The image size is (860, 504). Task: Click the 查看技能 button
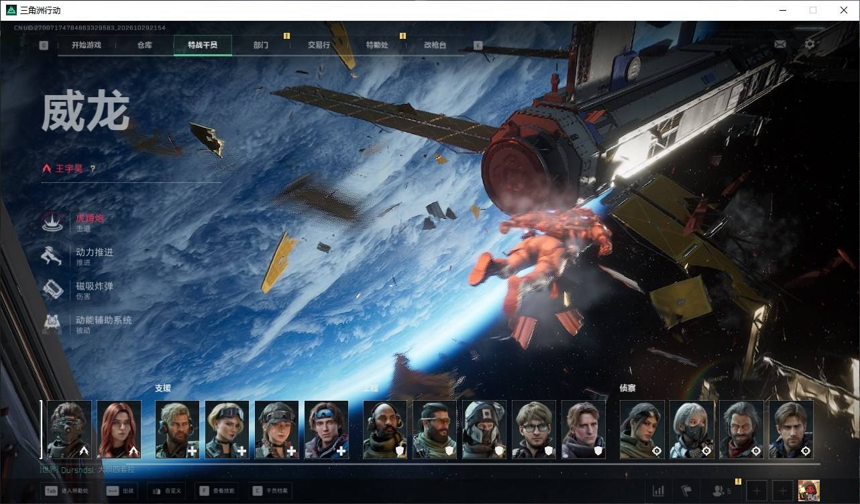coord(217,491)
